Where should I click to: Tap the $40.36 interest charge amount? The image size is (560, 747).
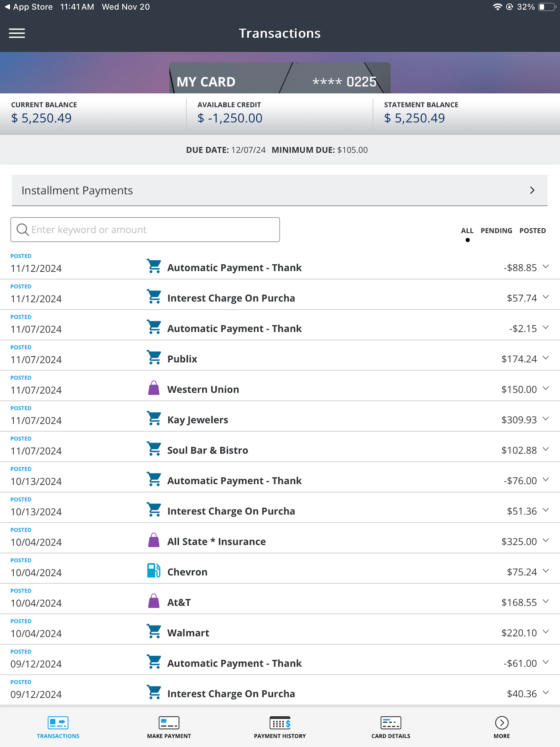tap(521, 694)
